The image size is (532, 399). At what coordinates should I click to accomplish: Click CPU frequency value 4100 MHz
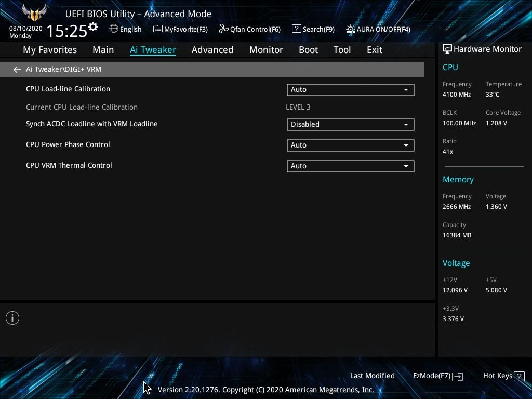tap(456, 95)
